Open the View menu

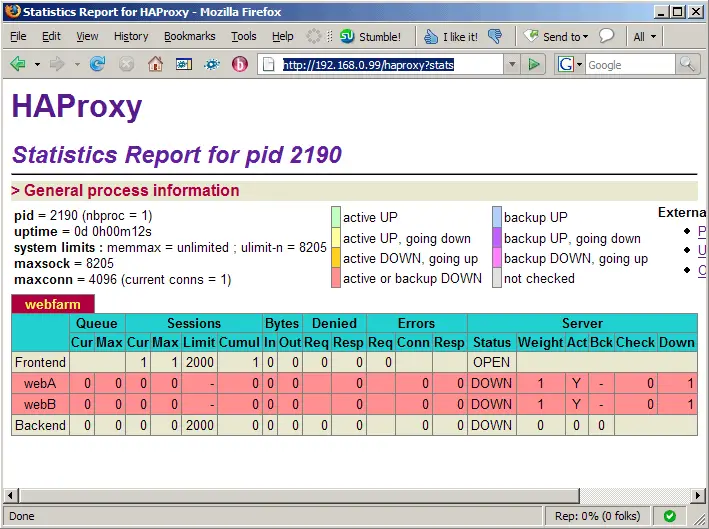tap(87, 36)
